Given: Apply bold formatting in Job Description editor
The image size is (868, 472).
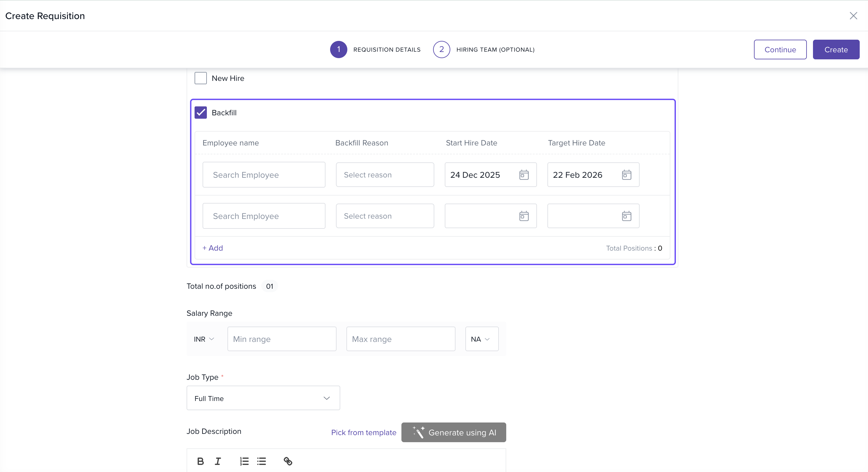Looking at the screenshot, I should [200, 461].
